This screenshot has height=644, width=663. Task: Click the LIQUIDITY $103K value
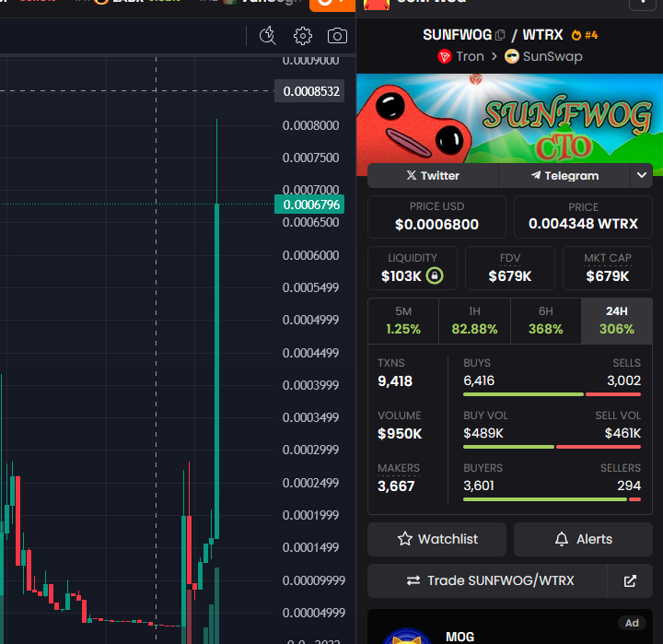coord(401,276)
